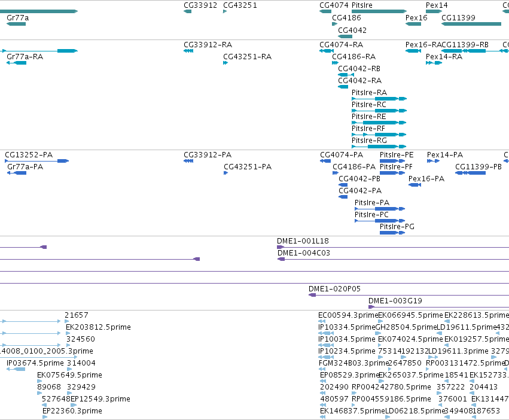Click the Pex16 gene feature

(413, 24)
